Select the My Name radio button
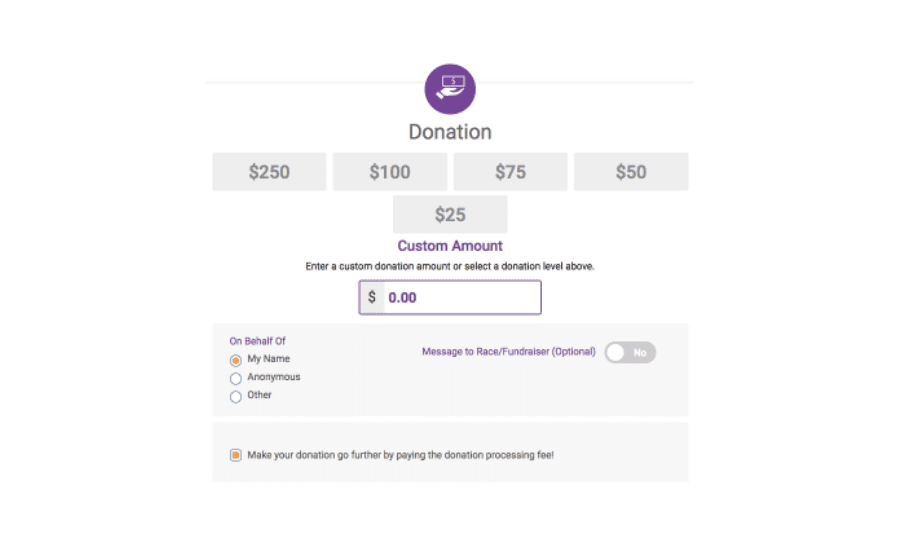 click(235, 361)
